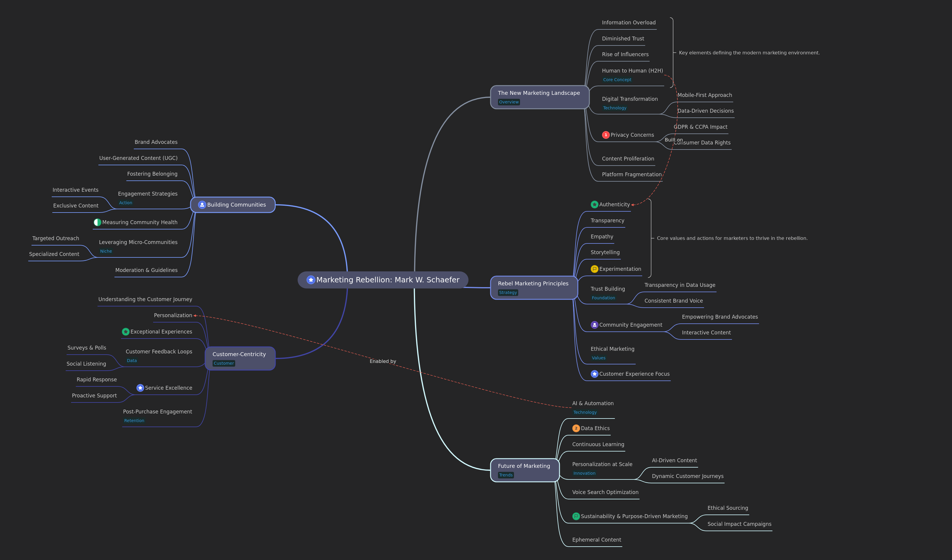Click the Retention tag under Post-Purchase Engagement
Screen dimensions: 952x560
(x=134, y=421)
